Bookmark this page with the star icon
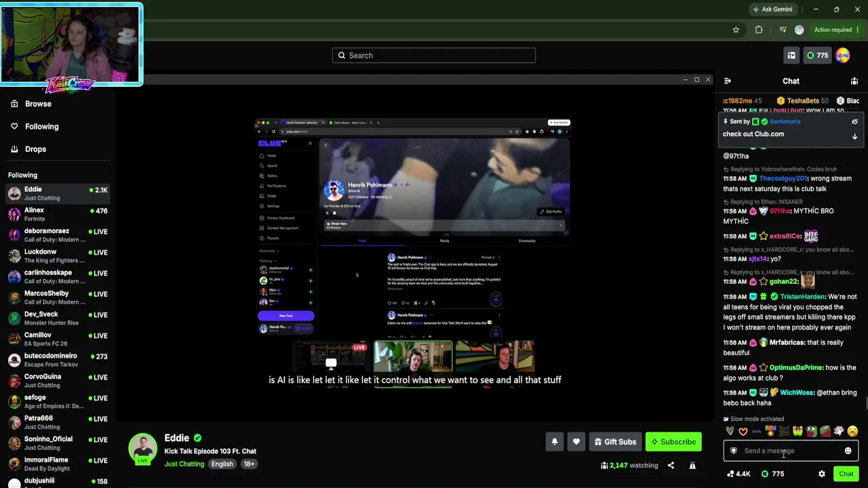 tap(736, 30)
